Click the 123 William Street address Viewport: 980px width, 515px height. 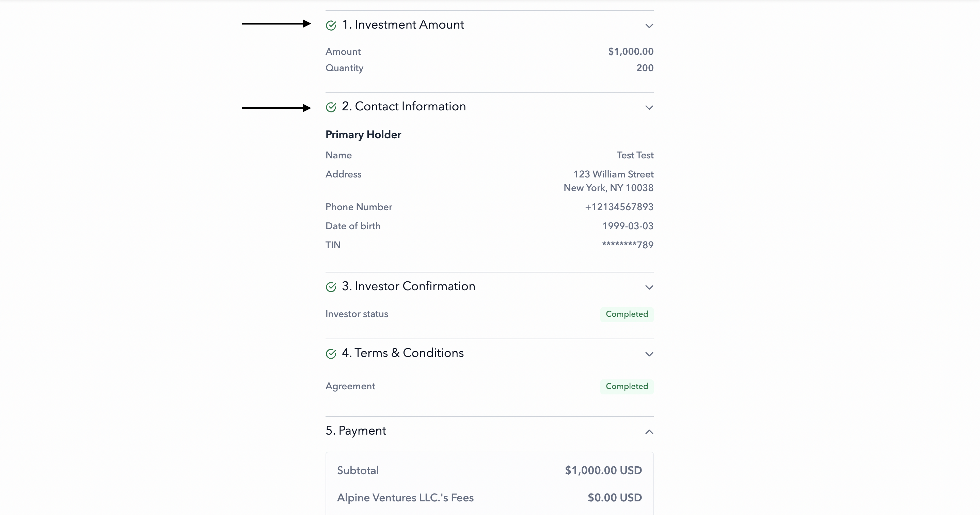pos(613,174)
